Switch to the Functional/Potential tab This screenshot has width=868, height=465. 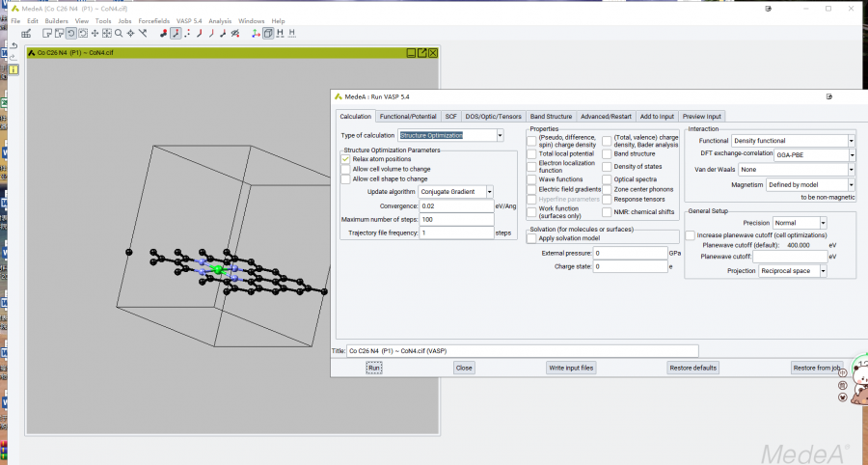pos(408,116)
